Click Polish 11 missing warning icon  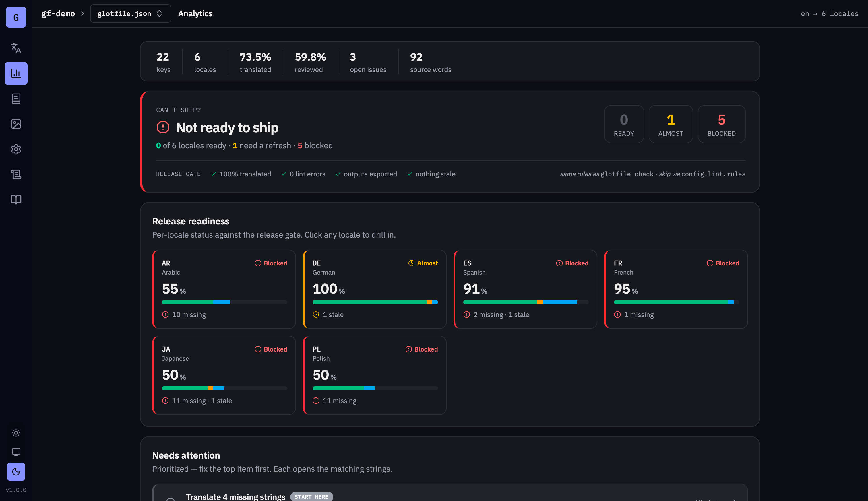click(x=316, y=401)
